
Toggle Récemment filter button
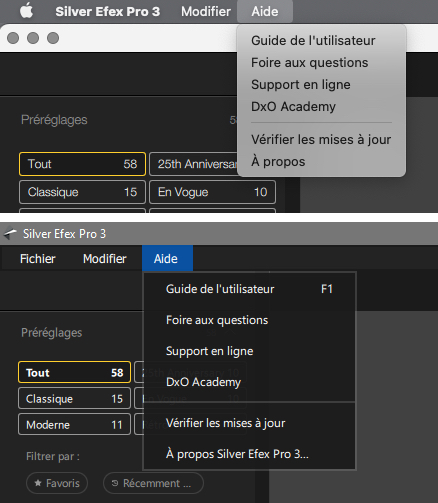[153, 483]
